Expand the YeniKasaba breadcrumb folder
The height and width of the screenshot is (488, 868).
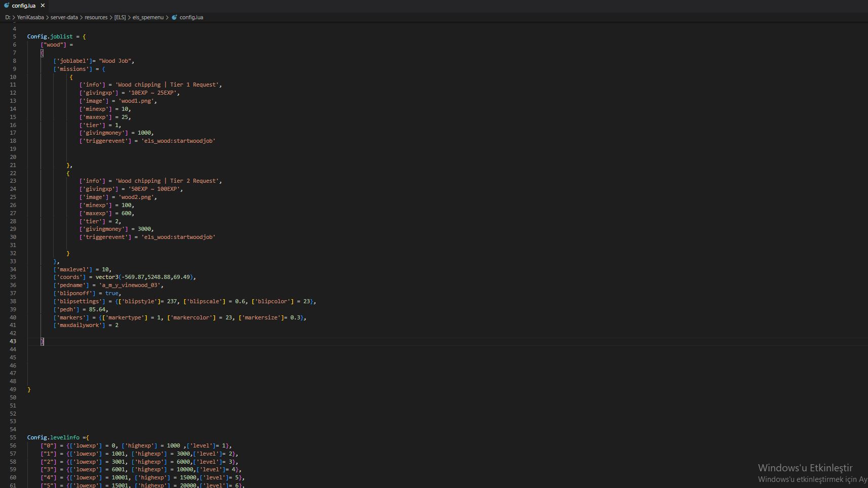click(30, 17)
